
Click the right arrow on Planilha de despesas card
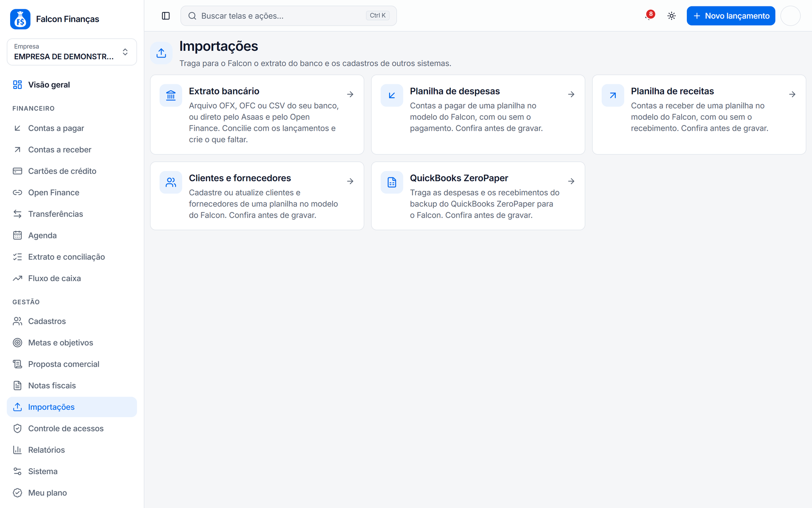pyautogui.click(x=571, y=94)
